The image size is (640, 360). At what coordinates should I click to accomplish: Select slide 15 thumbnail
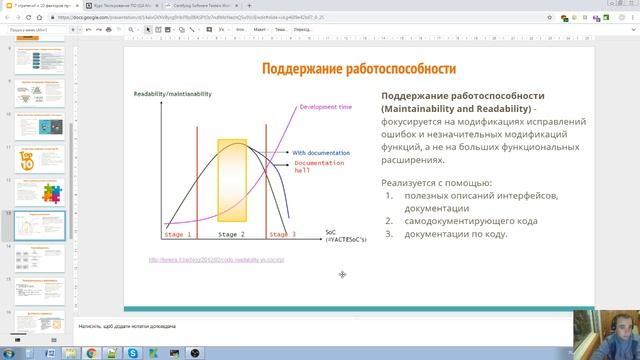(x=40, y=291)
